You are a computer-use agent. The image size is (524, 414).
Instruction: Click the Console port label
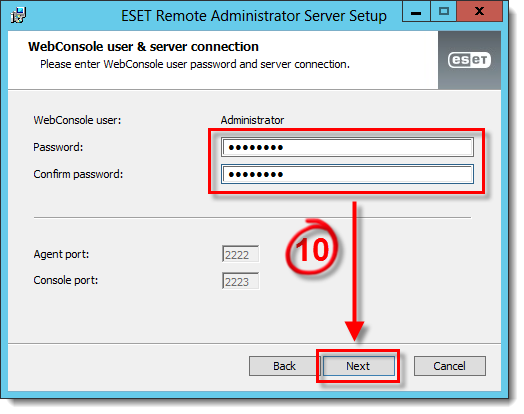(x=66, y=280)
